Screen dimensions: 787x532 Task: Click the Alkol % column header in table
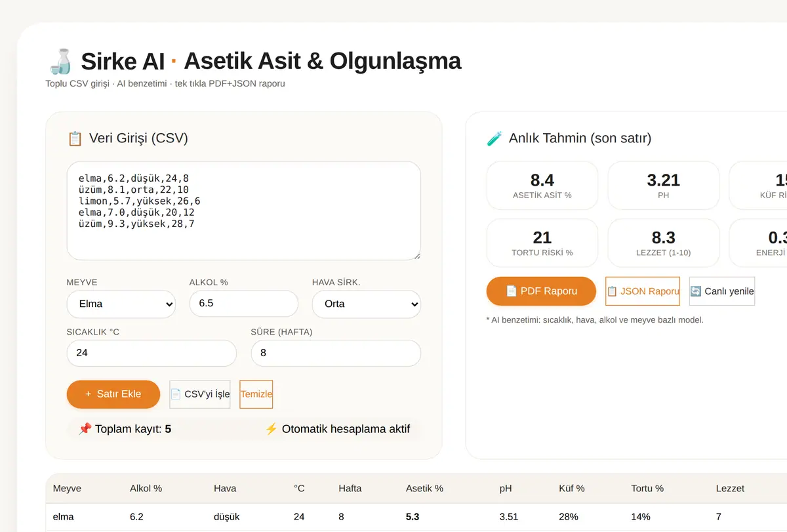pyautogui.click(x=146, y=489)
